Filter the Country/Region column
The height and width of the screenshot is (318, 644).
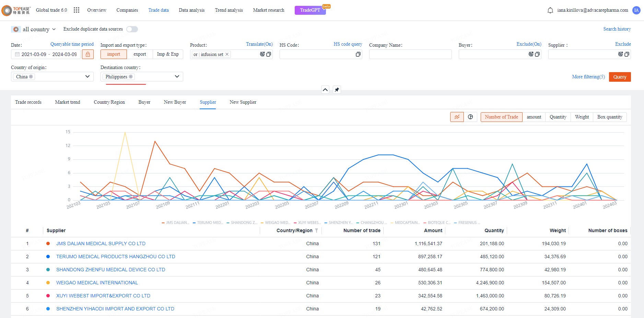click(316, 230)
